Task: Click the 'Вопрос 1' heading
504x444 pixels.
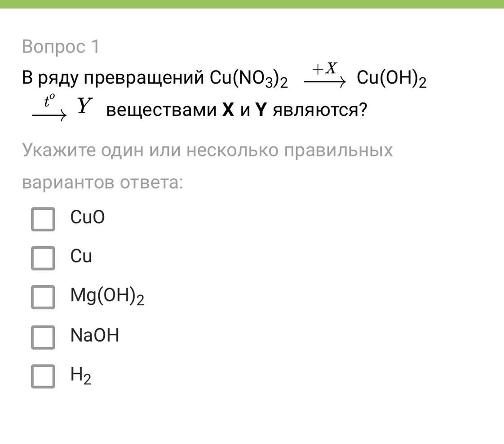Action: pyautogui.click(x=61, y=47)
